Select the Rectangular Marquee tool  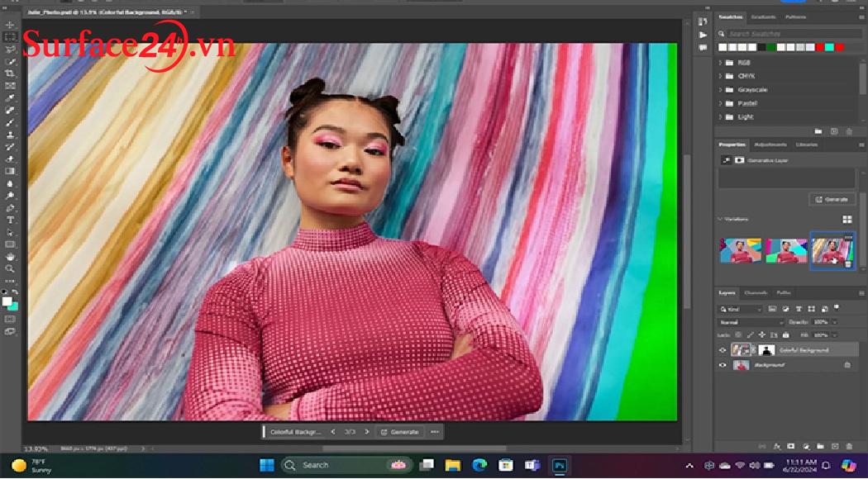11,37
